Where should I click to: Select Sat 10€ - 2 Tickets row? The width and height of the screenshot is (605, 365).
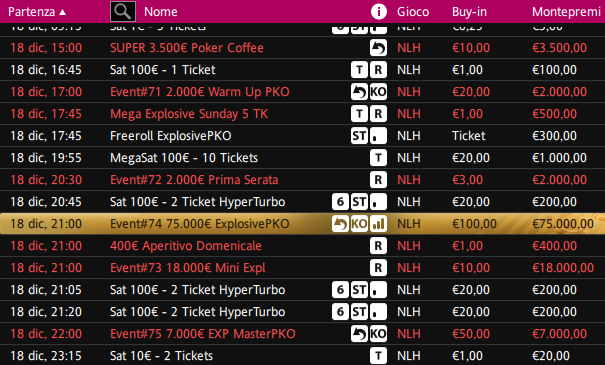point(302,355)
